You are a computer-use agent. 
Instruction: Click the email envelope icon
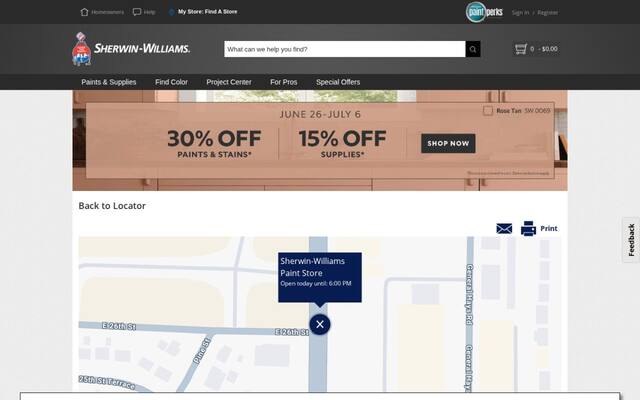(x=504, y=229)
